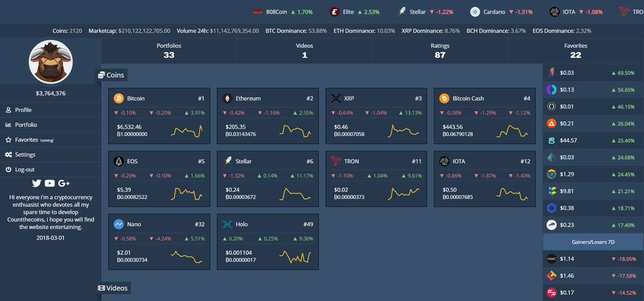The height and width of the screenshot is (301, 644).
Task: Click the $1.46 loser row
Action: (x=592, y=276)
